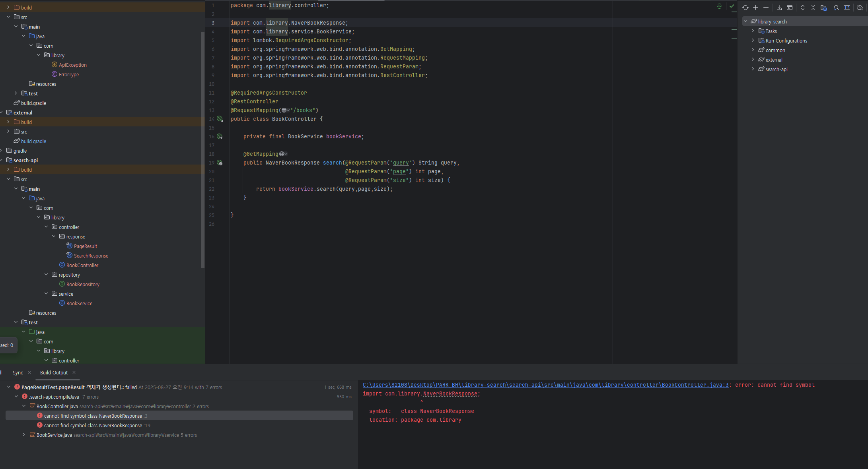This screenshot has height=469, width=868.
Task: Toggle Gradle offline mode
Action: click(860, 8)
